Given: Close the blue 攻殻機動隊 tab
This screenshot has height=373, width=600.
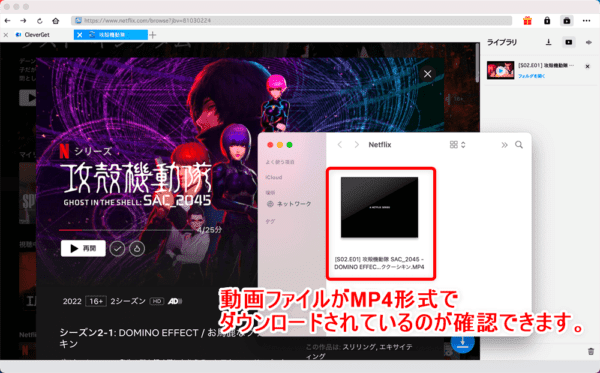Looking at the screenshot, I should pos(80,35).
